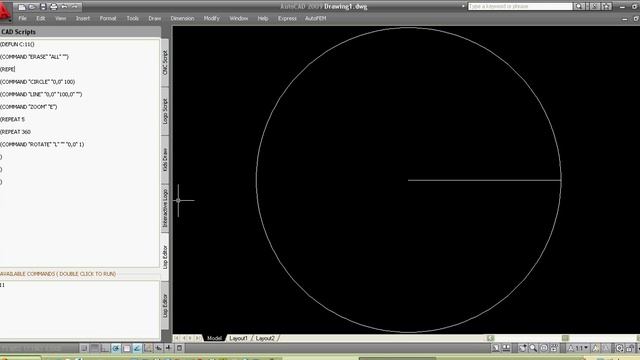Click the horizontal scrollbar thumb
The image size is (640, 360).
coord(565,338)
